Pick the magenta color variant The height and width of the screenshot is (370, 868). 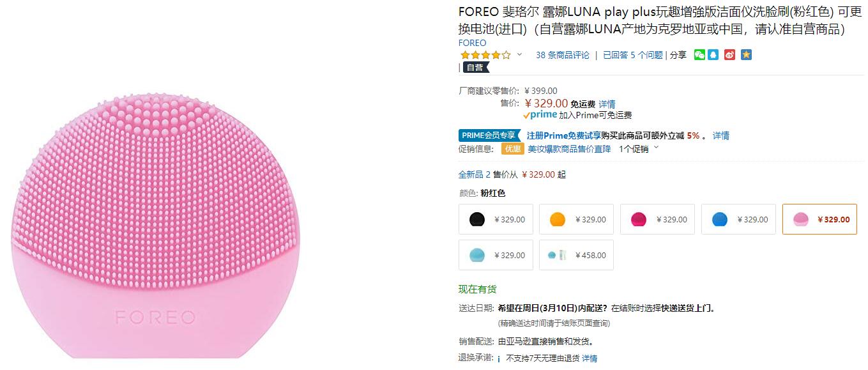657,219
